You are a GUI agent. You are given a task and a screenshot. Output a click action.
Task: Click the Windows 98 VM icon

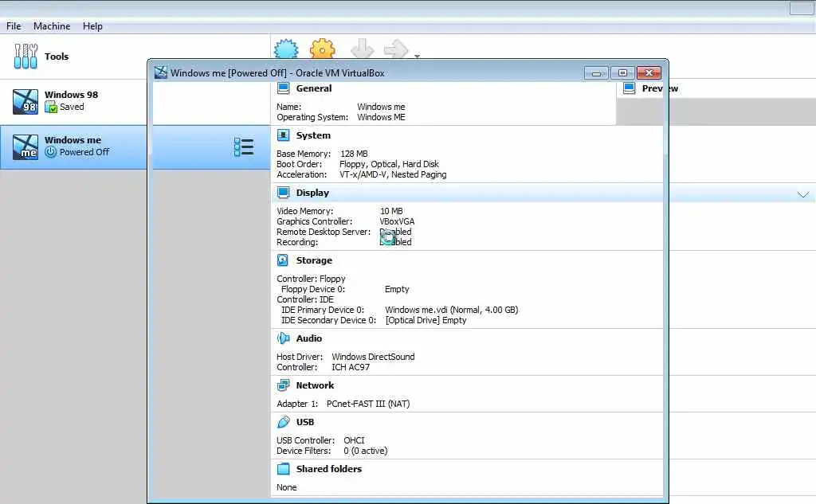(25, 101)
